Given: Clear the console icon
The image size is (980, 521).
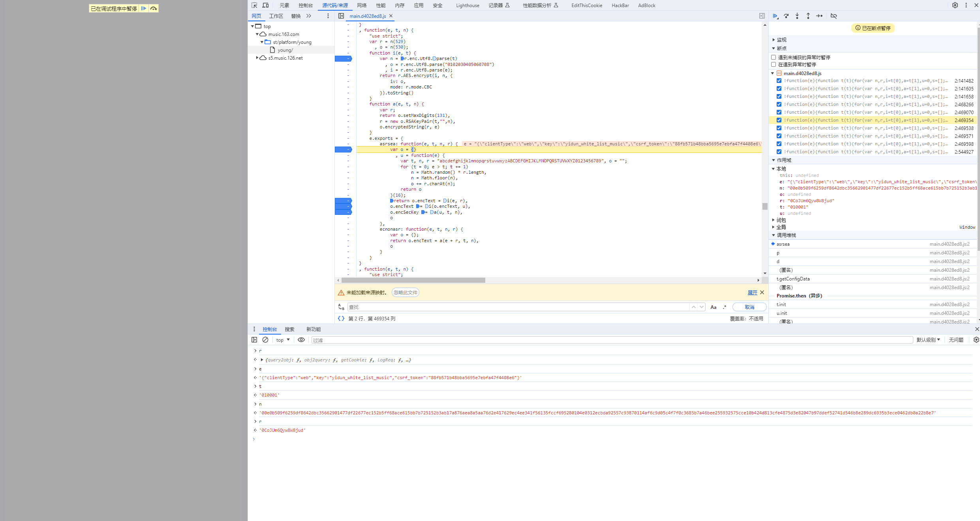Looking at the screenshot, I should click(x=265, y=340).
